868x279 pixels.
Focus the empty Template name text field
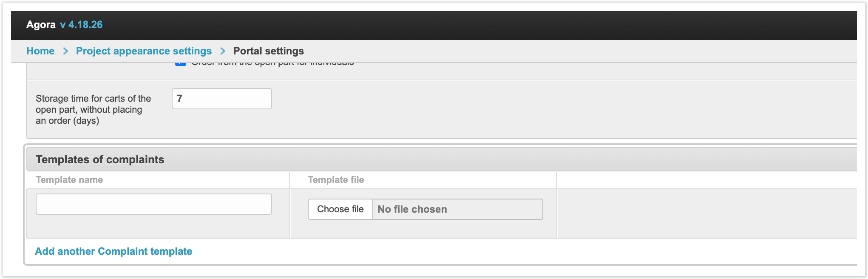(x=153, y=205)
